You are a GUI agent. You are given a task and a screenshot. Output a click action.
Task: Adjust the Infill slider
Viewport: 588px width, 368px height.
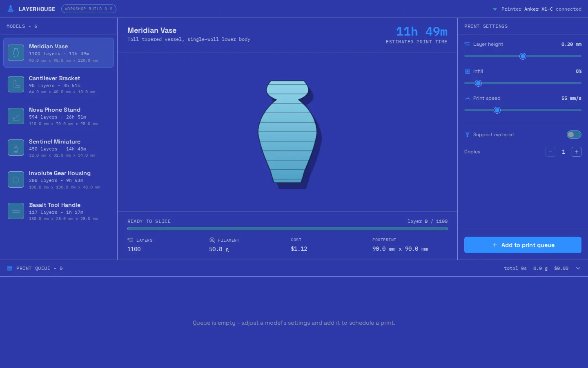[x=523, y=83]
